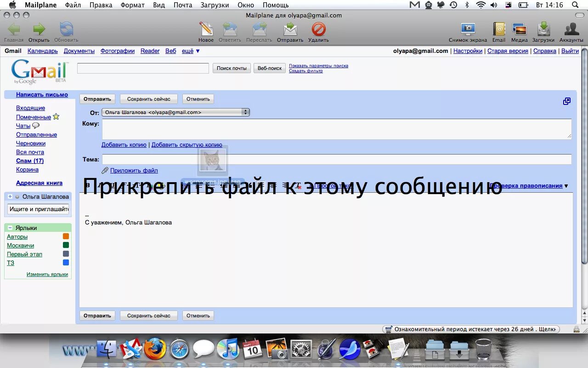
Task: Open the iCal calendar Dock icon
Action: pyautogui.click(x=252, y=350)
